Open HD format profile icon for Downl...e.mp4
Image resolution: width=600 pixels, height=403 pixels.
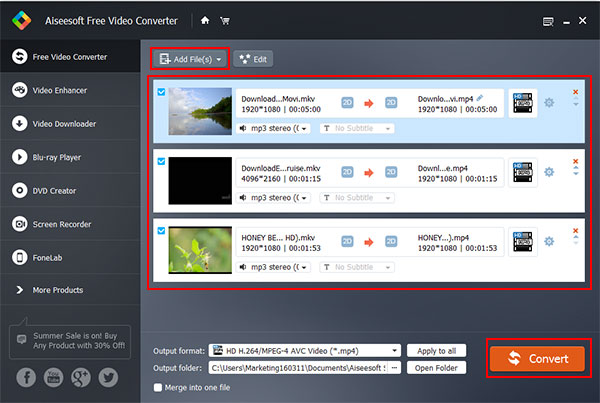point(523,172)
